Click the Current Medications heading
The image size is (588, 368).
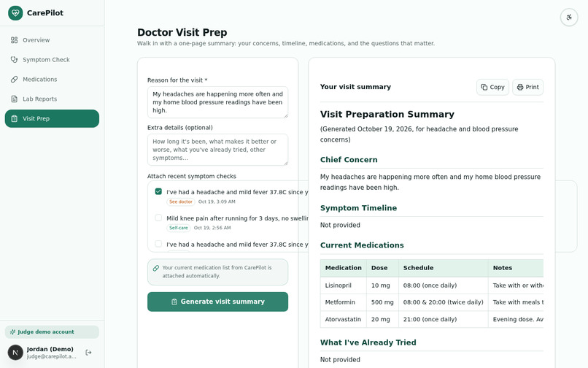(362, 245)
